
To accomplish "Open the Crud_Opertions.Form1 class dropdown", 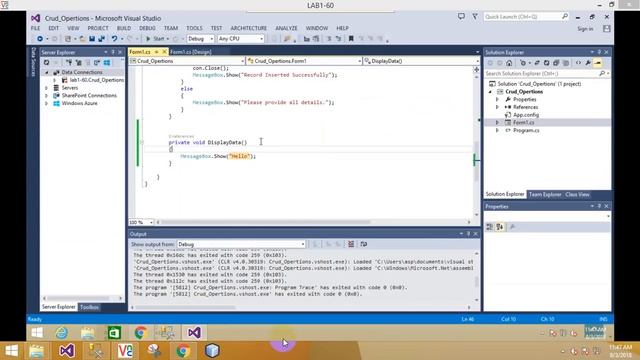I will pyautogui.click(x=304, y=61).
